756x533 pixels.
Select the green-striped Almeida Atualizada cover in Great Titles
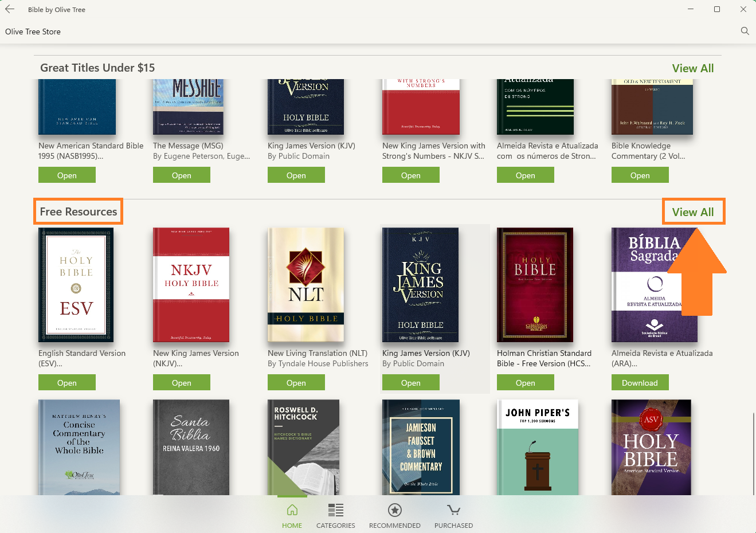(535, 107)
